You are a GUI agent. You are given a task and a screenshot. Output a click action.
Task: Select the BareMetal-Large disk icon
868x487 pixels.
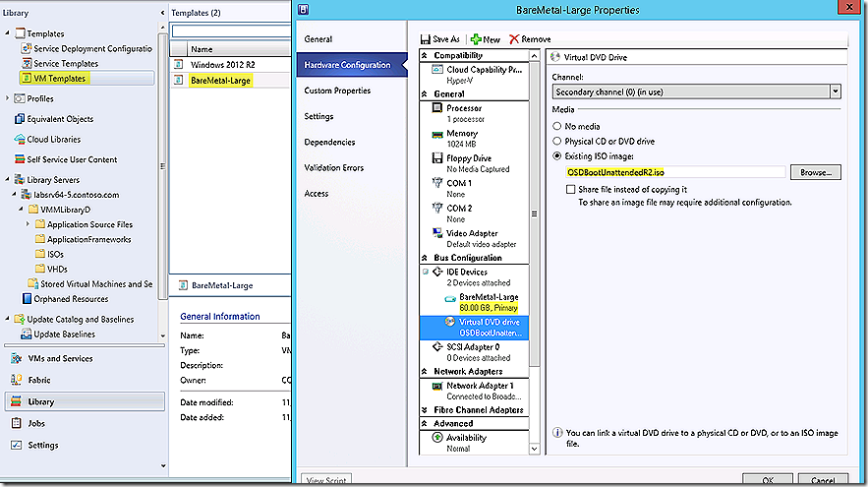click(450, 299)
